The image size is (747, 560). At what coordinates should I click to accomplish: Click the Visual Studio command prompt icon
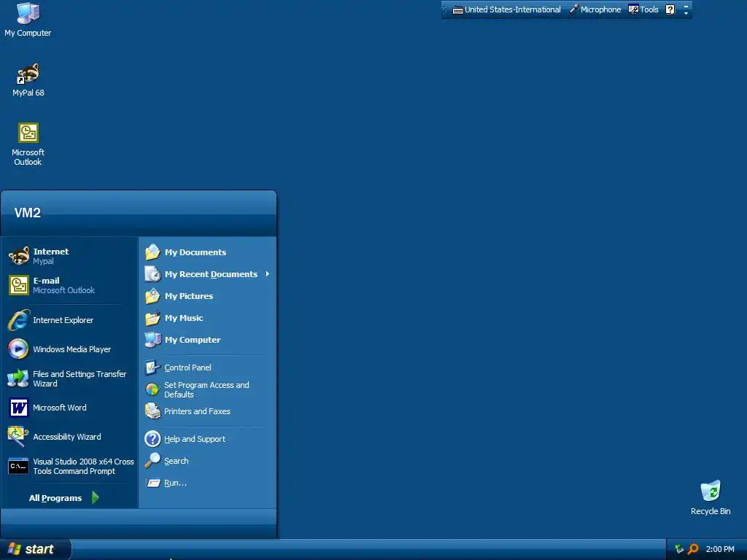point(18,466)
